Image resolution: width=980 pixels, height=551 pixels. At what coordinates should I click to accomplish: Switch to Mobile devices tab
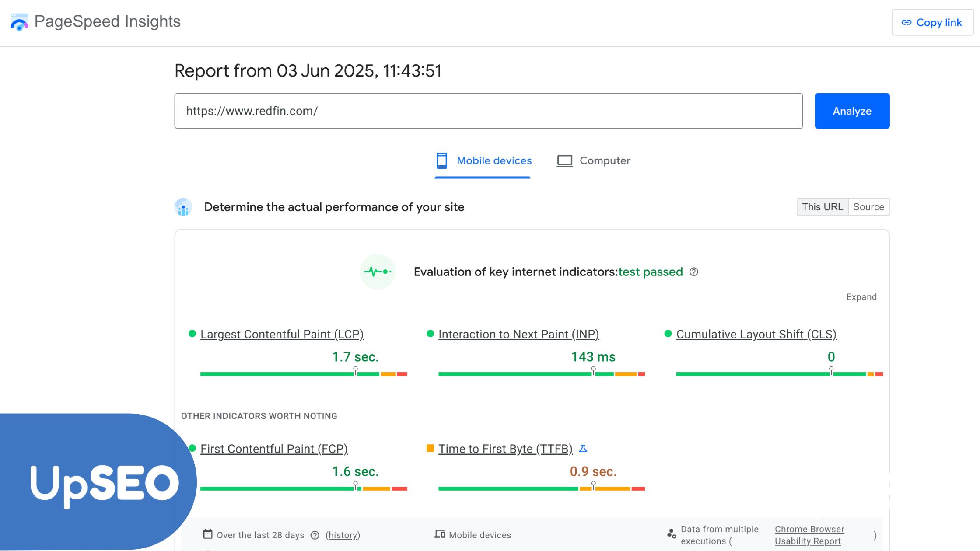click(483, 161)
